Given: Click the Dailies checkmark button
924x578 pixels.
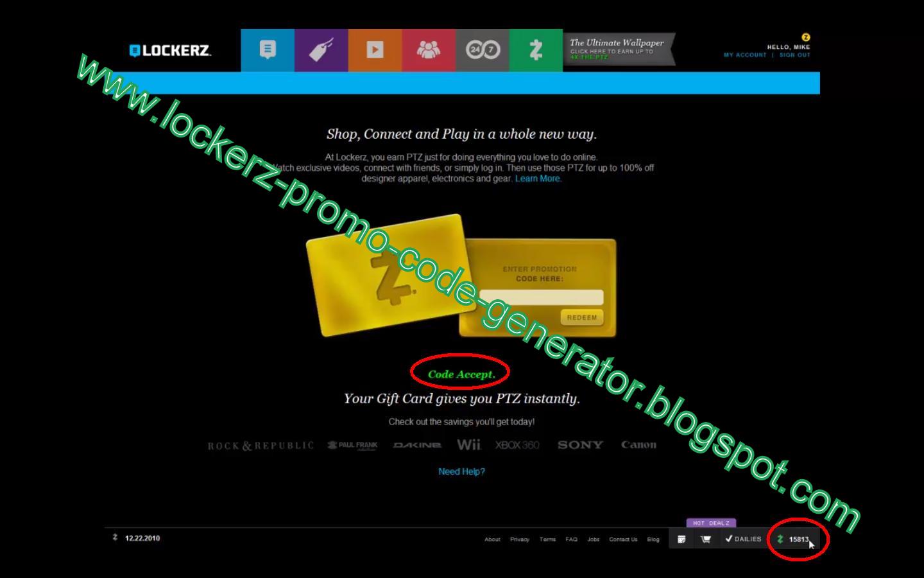Looking at the screenshot, I should pos(743,539).
